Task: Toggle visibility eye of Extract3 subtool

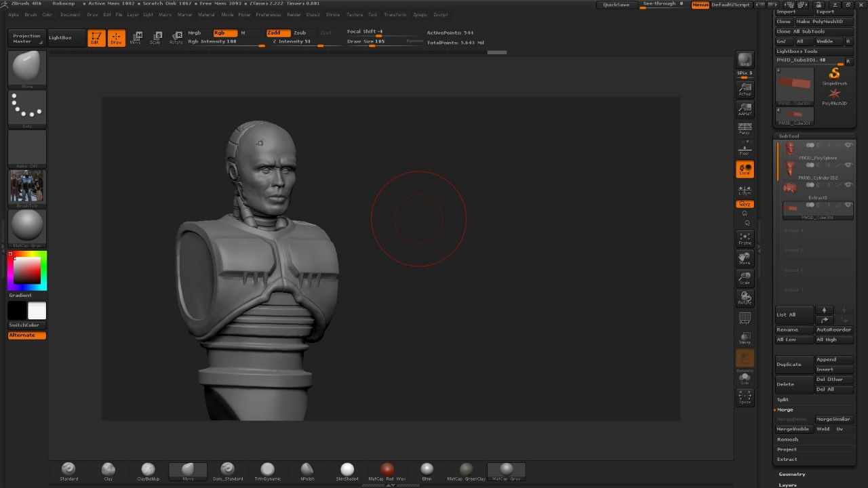Action: (848, 185)
